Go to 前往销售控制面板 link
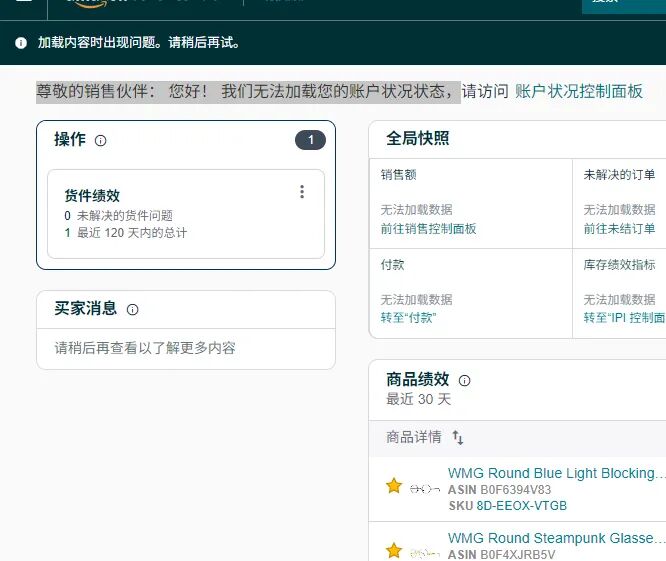666x561 pixels. [428, 229]
